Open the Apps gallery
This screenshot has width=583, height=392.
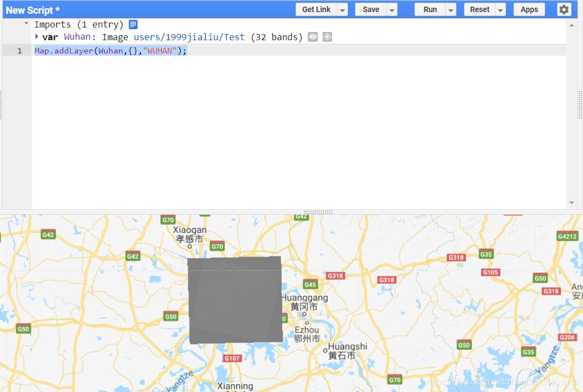528,9
